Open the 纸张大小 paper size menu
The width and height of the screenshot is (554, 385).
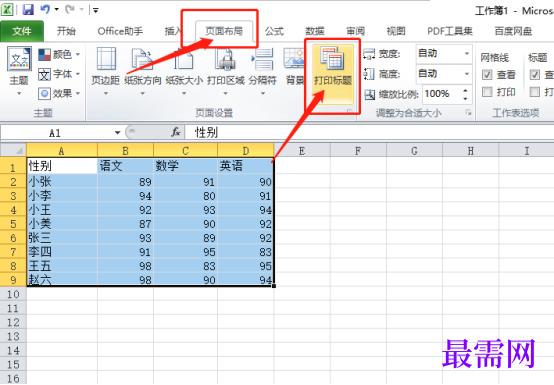pos(184,72)
